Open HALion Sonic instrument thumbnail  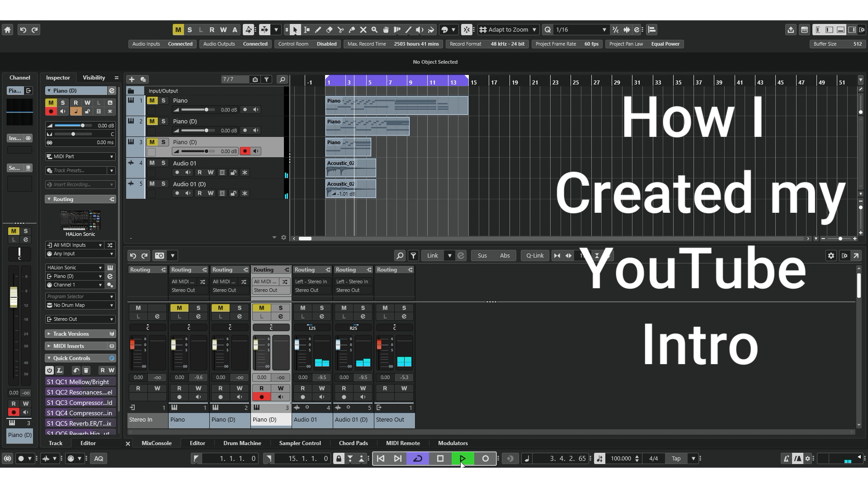80,221
